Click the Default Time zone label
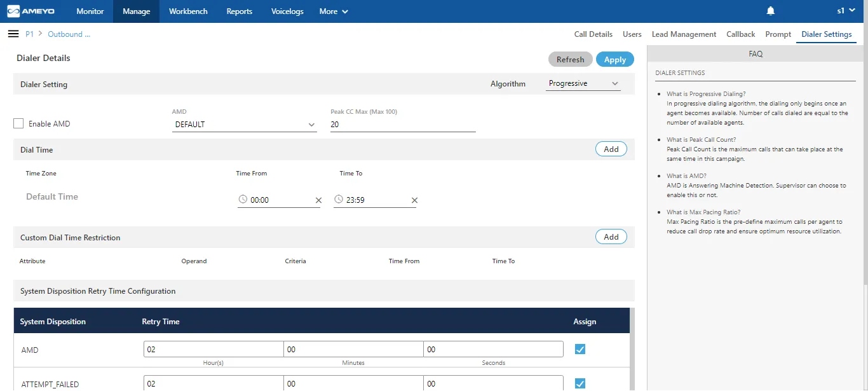 (52, 196)
